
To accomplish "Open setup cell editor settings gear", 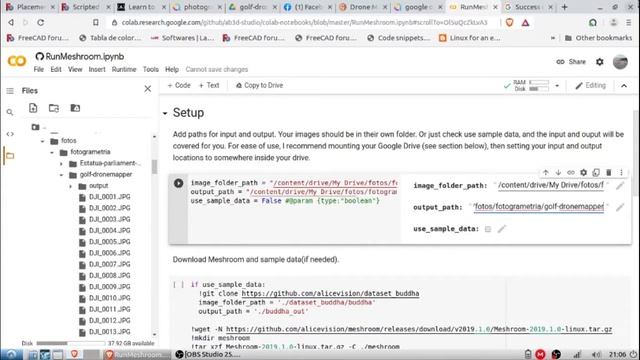I will click(583, 173).
